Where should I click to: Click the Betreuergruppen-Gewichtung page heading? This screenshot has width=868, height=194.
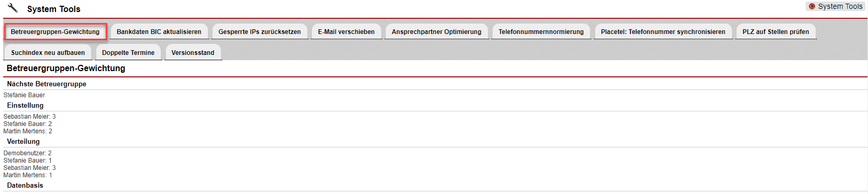pos(66,69)
